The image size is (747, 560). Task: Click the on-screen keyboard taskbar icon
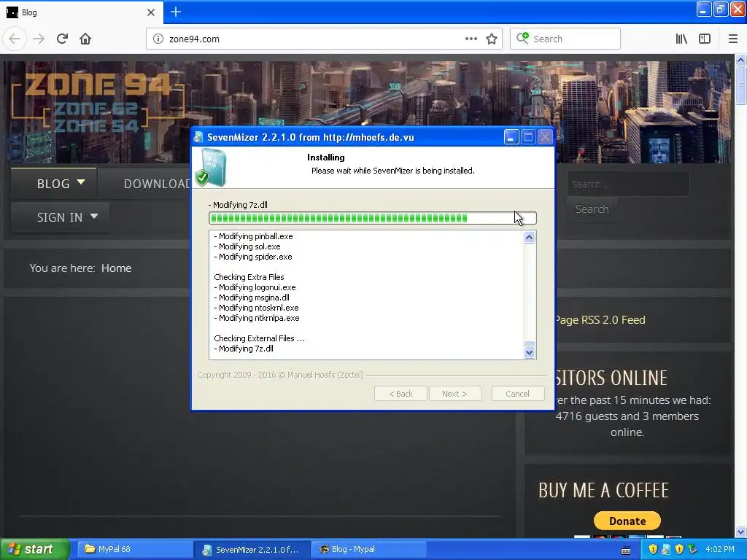[626, 551]
